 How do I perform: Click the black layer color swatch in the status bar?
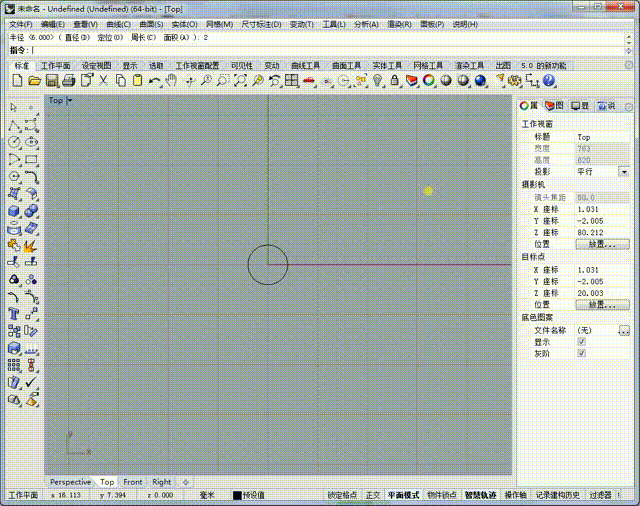click(x=237, y=495)
